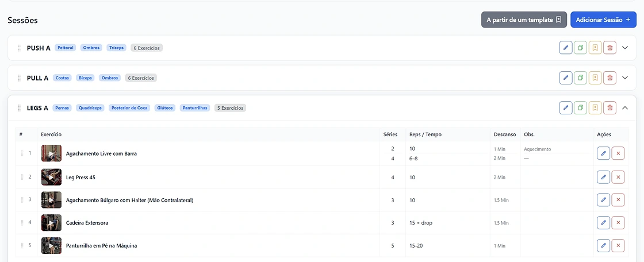
Task: Click drag handle of exercise row 5
Action: pos(22,245)
